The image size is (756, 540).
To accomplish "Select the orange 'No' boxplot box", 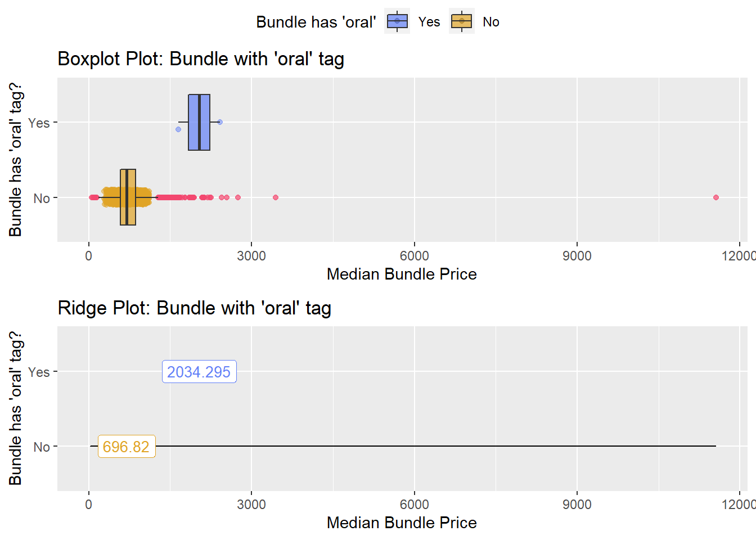I will (x=128, y=197).
